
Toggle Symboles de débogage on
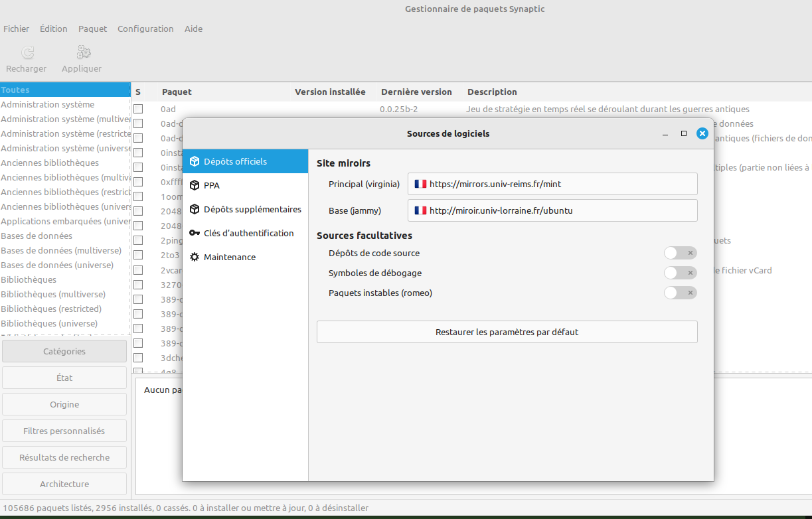click(680, 273)
